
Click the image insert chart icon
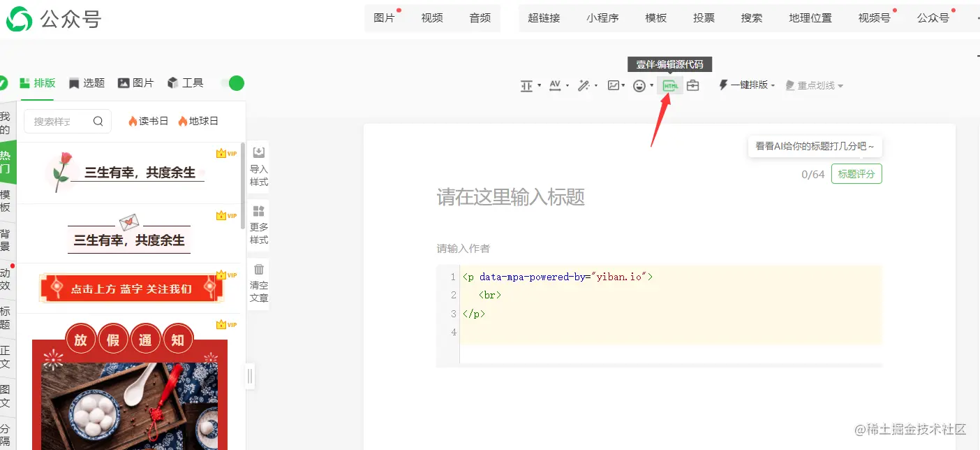coord(614,85)
